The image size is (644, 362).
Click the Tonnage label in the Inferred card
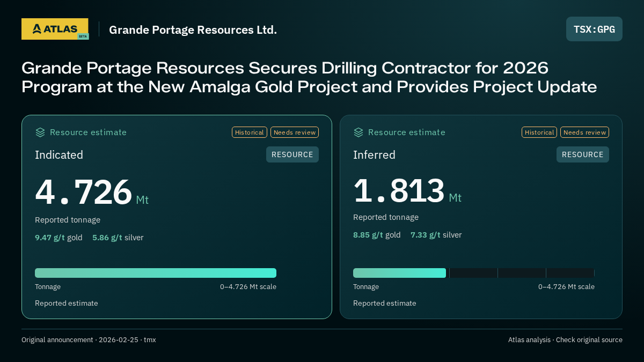(x=366, y=287)
